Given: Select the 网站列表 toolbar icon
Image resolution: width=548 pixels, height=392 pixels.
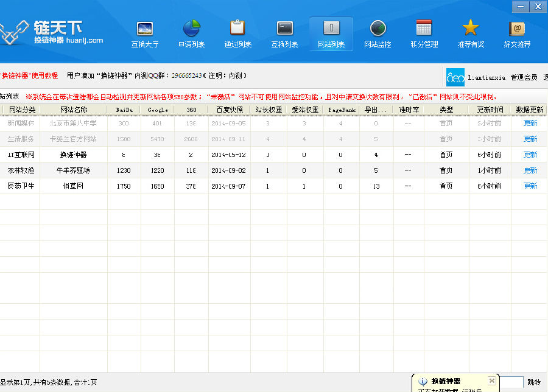Looking at the screenshot, I should pyautogui.click(x=331, y=34).
